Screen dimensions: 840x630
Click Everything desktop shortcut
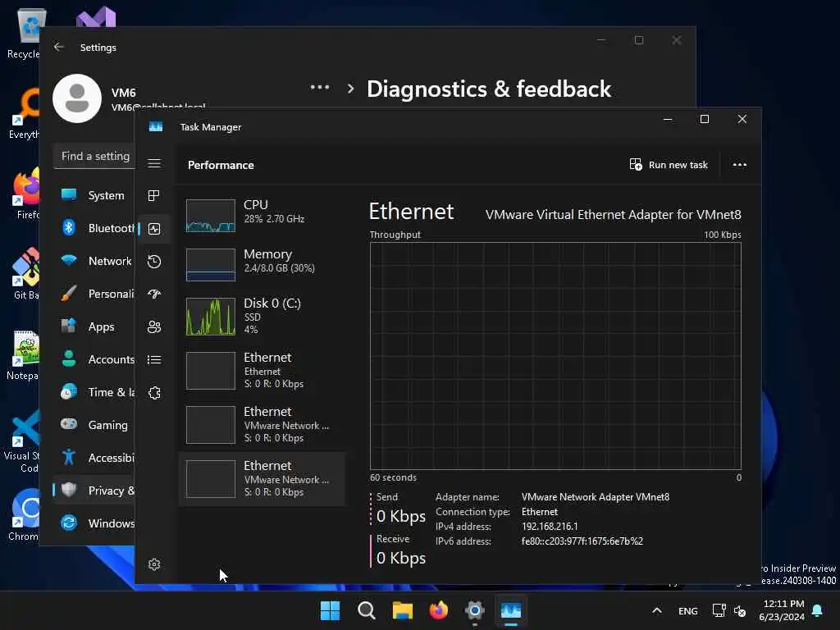(x=25, y=113)
